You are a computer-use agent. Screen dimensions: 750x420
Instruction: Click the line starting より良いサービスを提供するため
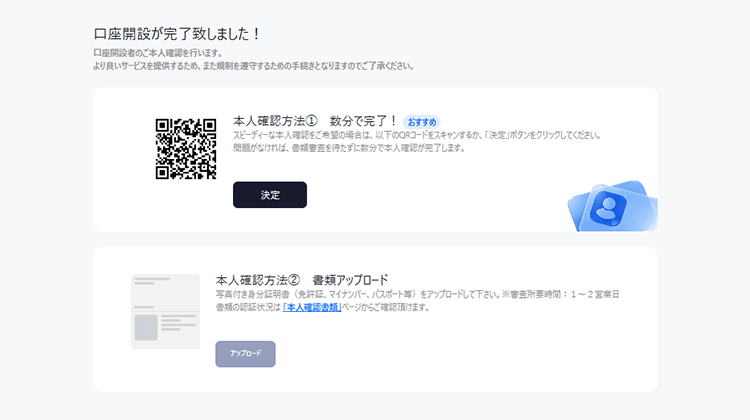(x=254, y=66)
